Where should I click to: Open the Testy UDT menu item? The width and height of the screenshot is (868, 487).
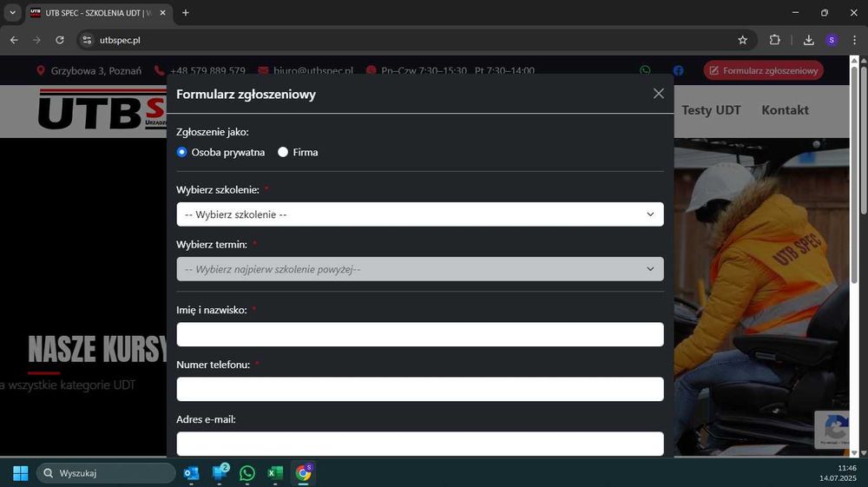coord(711,110)
